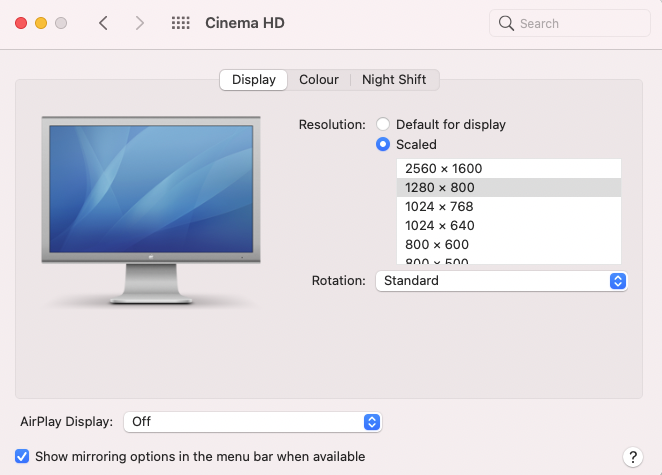Click the Cinema HD monitor image

pos(151,210)
